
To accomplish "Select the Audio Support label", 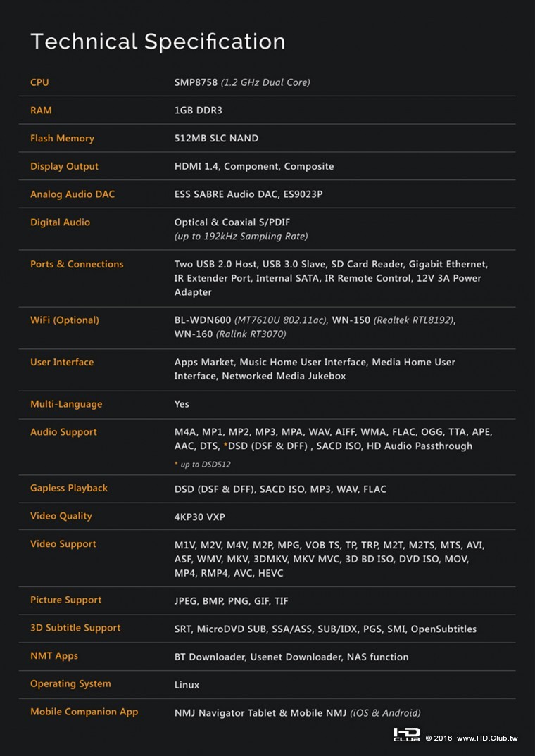I will coord(63,432).
